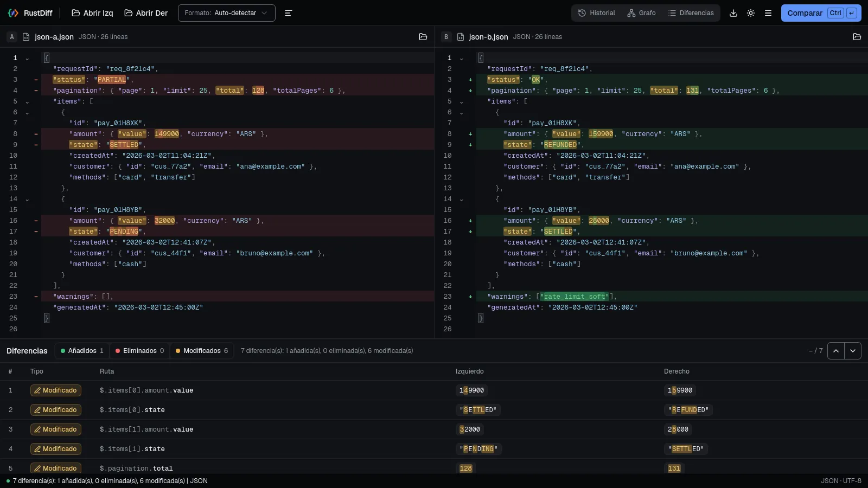
Task: Open the Formato Auto-detectar dropdown
Action: tap(226, 13)
